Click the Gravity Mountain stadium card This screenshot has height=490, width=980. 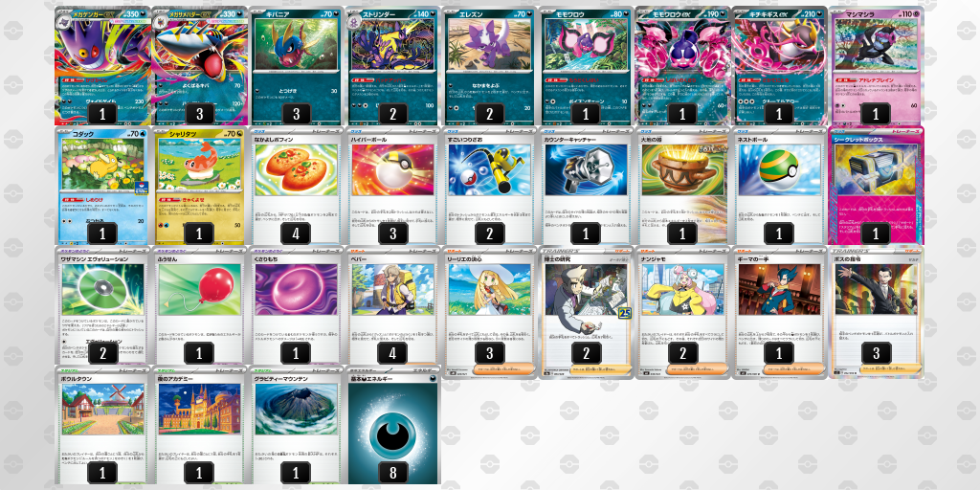(x=297, y=426)
